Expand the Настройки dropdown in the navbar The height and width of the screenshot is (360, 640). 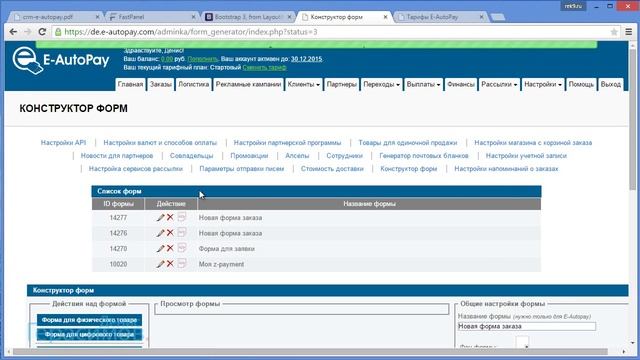[543, 84]
